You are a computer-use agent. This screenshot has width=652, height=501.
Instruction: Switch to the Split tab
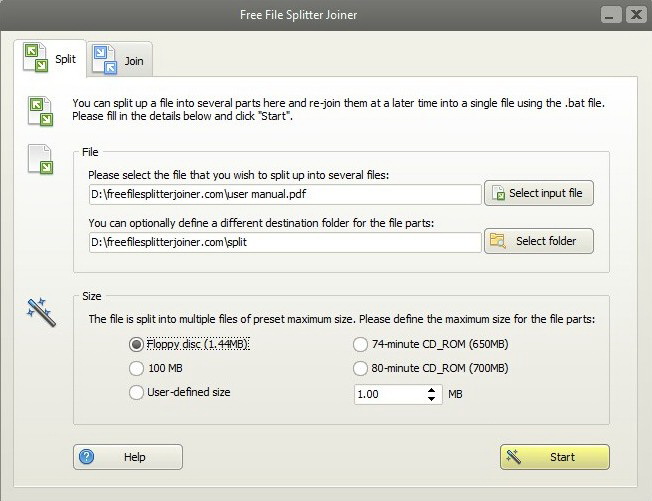(50, 58)
